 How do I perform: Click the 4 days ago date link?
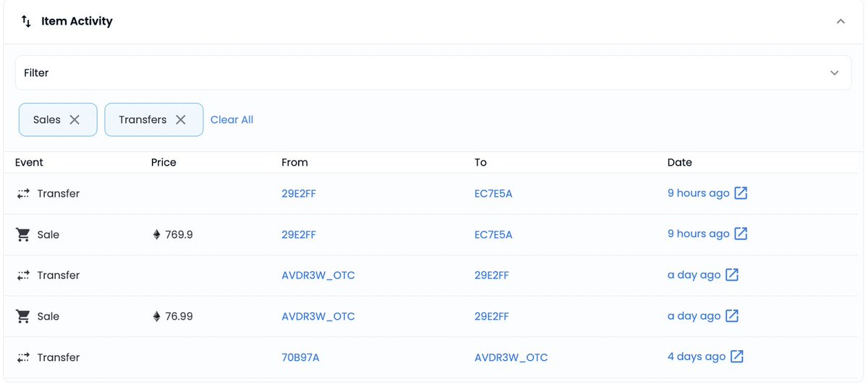pyautogui.click(x=697, y=357)
